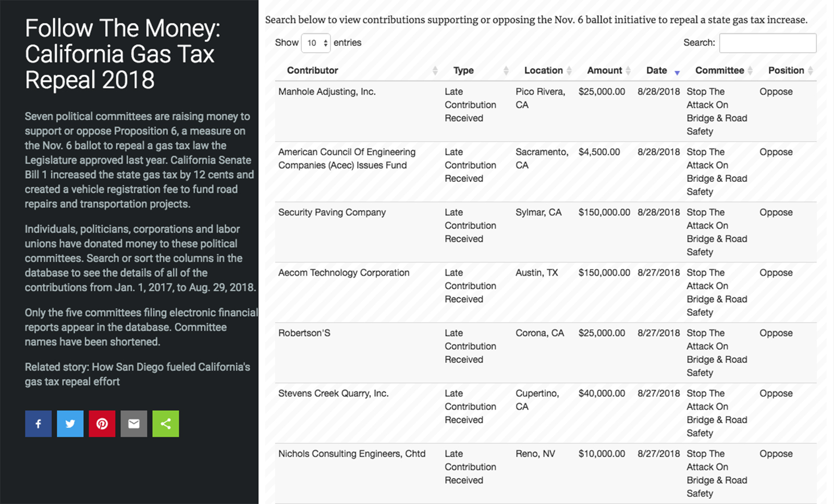
Task: Select the Manhole Adjusting, Inc. row
Action: [327, 92]
